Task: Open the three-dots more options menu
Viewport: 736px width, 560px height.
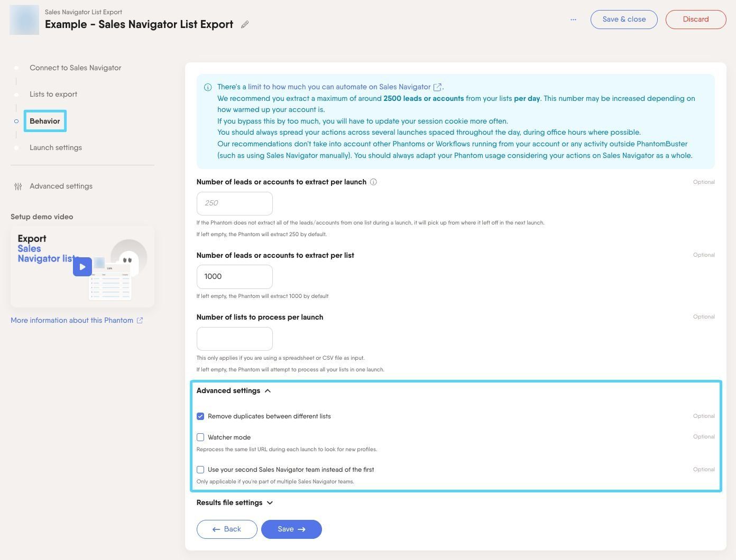Action: click(573, 20)
